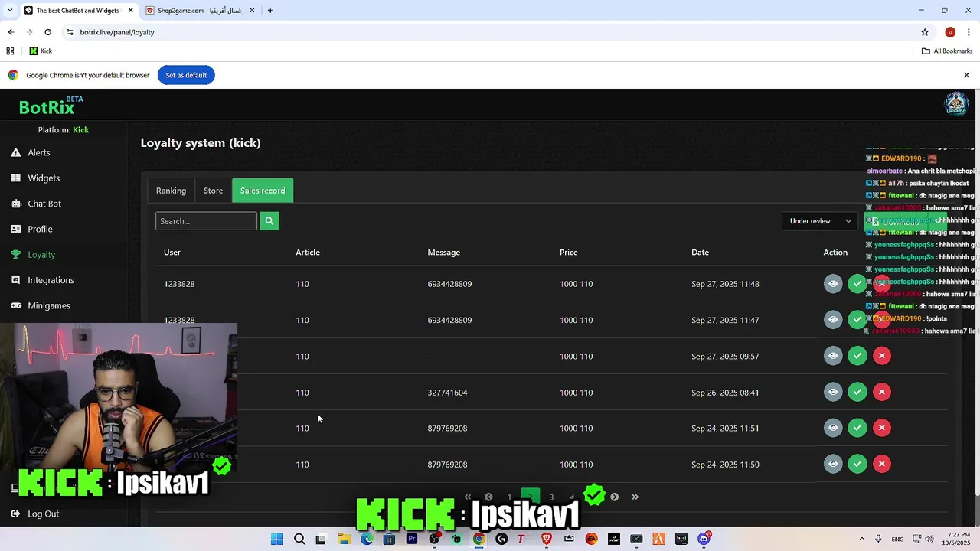Screen dimensions: 980x551
Task: Open File Explorer from taskbar
Action: [344, 539]
